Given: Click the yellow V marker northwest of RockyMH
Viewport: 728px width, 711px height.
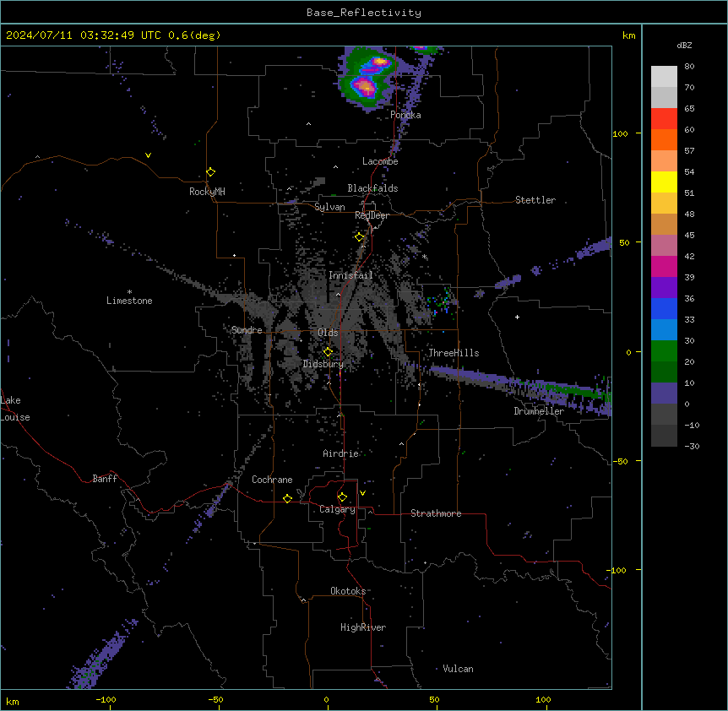Looking at the screenshot, I should coord(148,155).
